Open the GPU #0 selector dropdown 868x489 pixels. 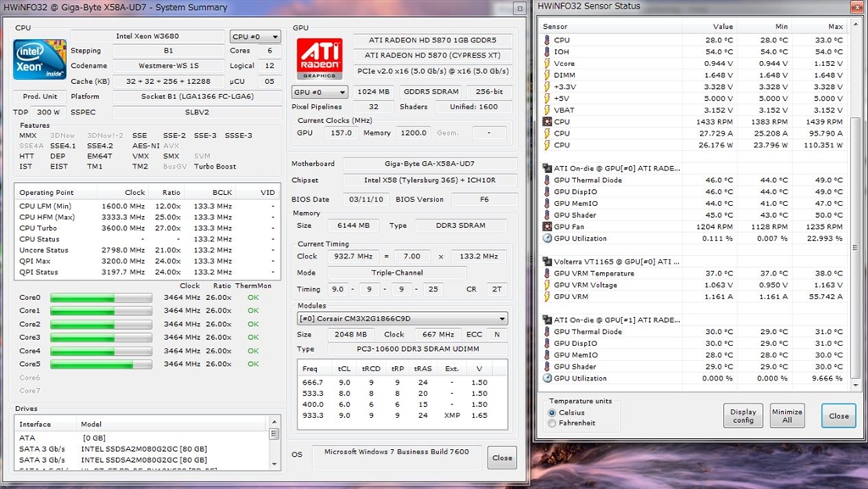pos(320,92)
